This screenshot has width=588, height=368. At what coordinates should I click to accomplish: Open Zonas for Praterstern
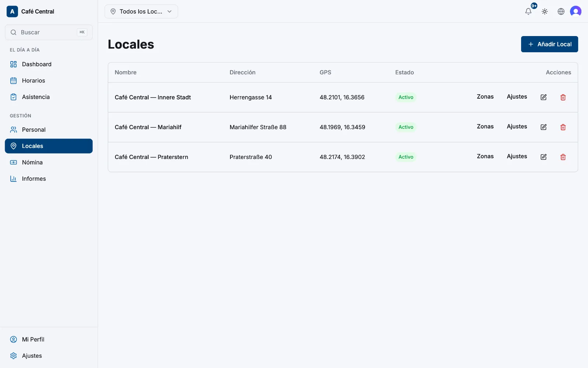[485, 156]
